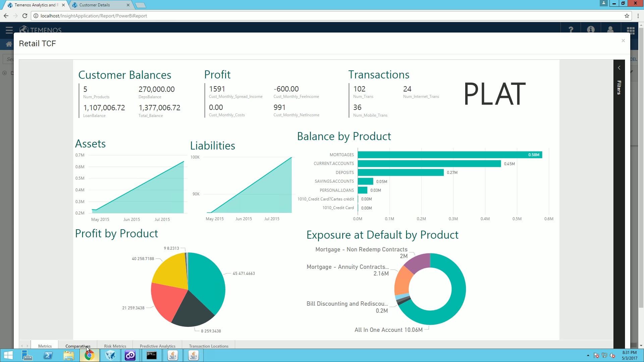Open command prompt in taskbar
This screenshot has width=644, height=362.
152,355
